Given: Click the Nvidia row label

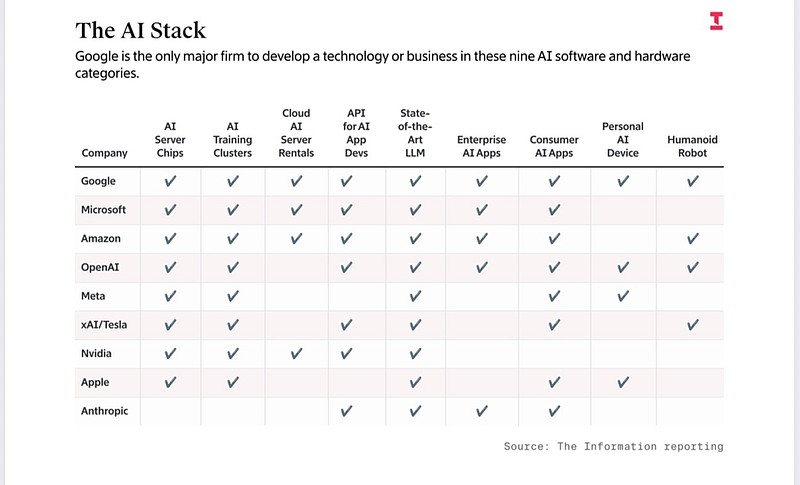Looking at the screenshot, I should click(x=97, y=354).
